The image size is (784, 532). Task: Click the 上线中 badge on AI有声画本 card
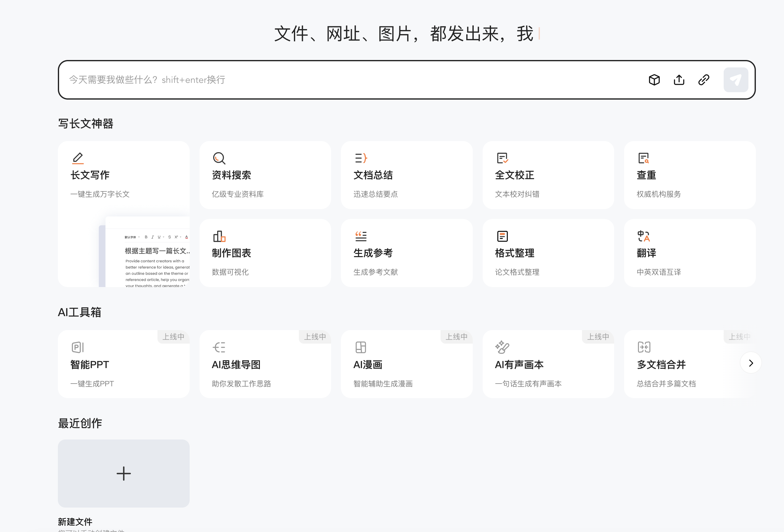pos(598,337)
